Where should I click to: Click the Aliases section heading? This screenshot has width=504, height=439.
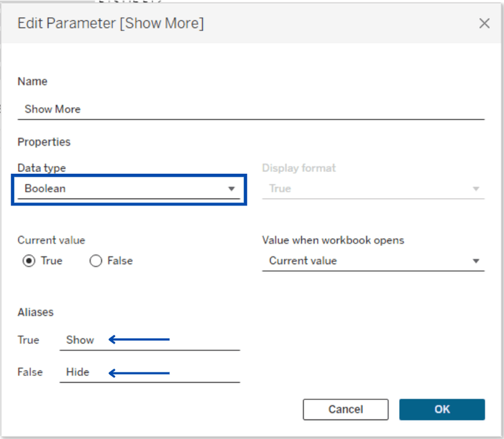(x=36, y=312)
